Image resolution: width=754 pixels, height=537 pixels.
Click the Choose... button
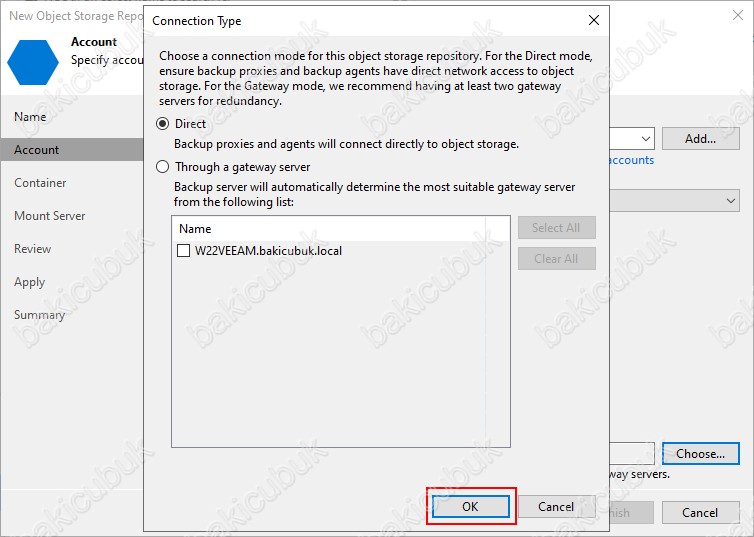click(700, 453)
